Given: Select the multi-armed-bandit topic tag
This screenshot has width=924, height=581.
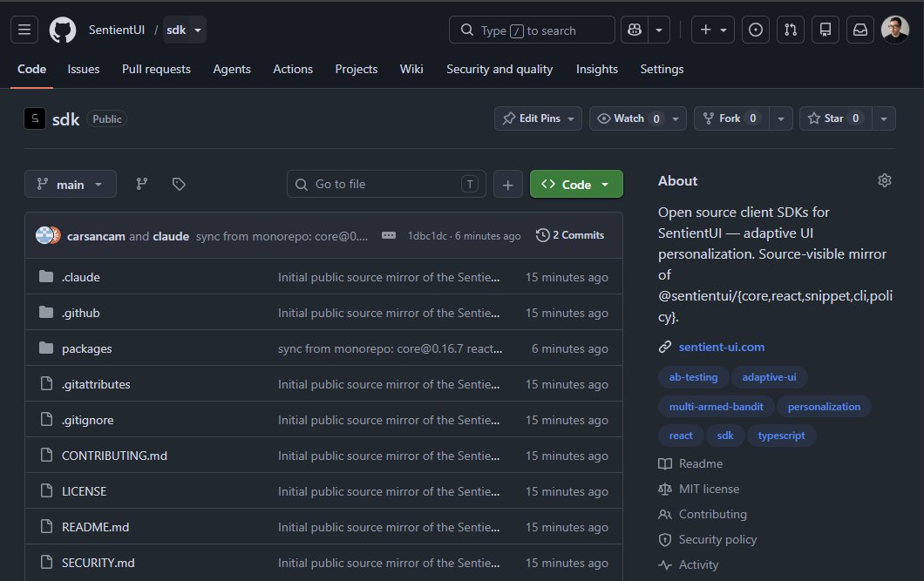Looking at the screenshot, I should 716,406.
